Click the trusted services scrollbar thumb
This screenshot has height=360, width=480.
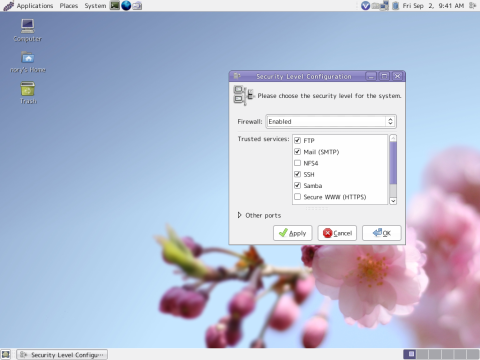click(393, 163)
